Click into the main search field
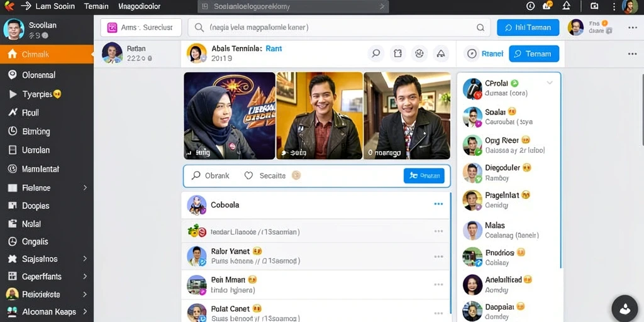The width and height of the screenshot is (644, 322). 339,28
